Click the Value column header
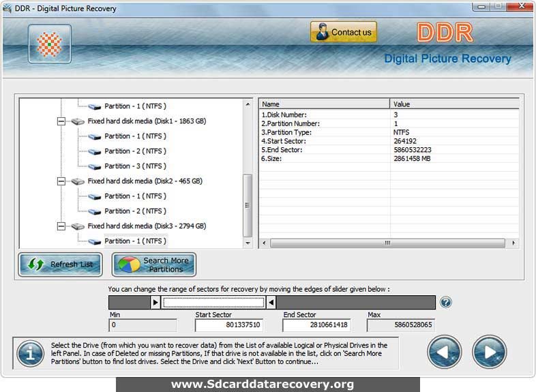 tap(454, 104)
